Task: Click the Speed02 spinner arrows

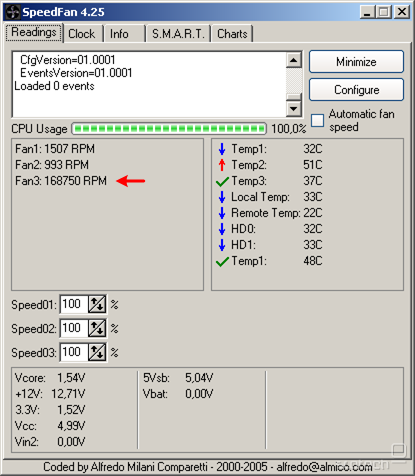Action: [97, 328]
